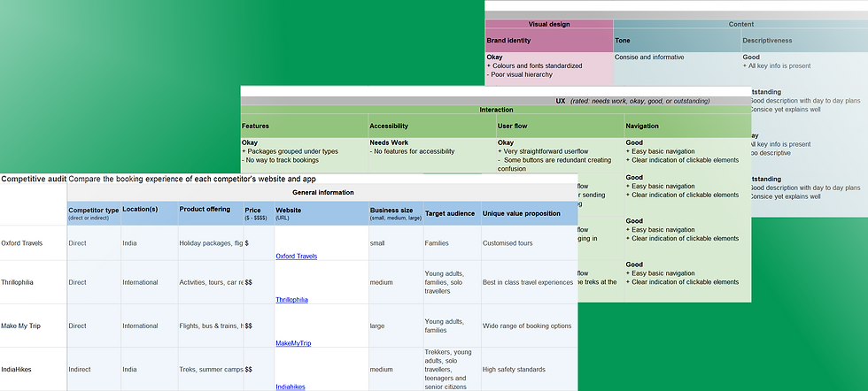The height and width of the screenshot is (391, 868).
Task: Open the Indiahikes blue hyperlink
Action: [291, 387]
